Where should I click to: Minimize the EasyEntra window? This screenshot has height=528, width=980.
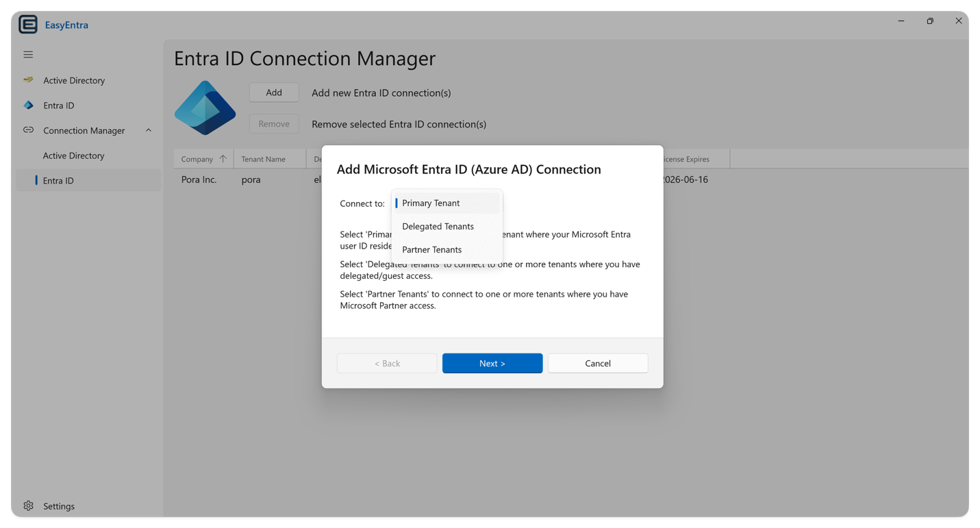click(x=901, y=21)
